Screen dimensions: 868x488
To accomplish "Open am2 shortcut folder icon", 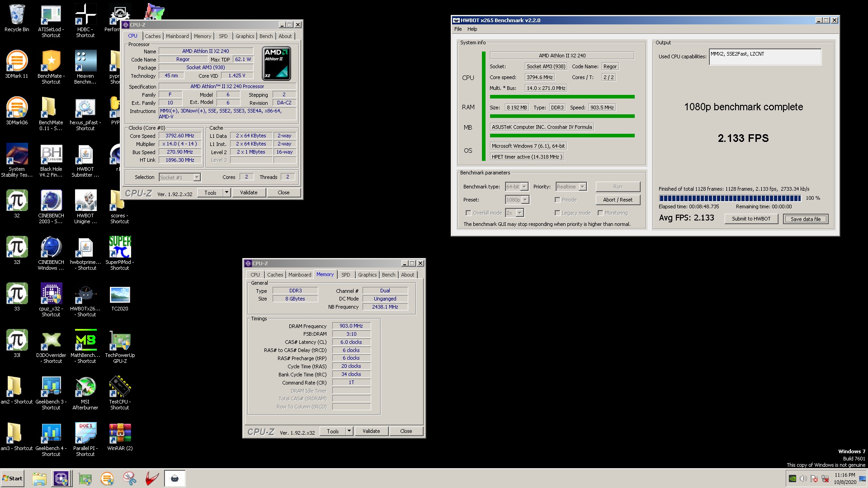I will pyautogui.click(x=17, y=390).
